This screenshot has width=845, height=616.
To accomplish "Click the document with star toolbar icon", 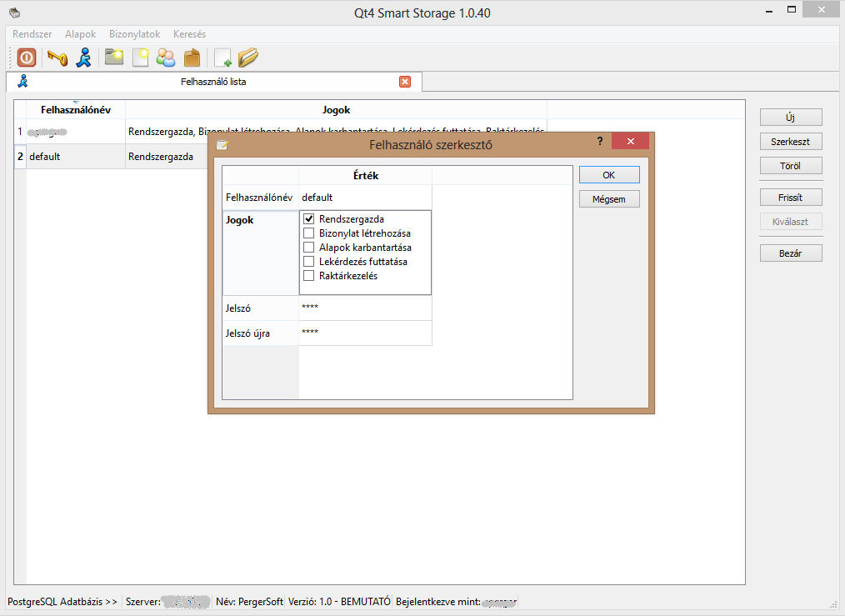I will (x=141, y=58).
